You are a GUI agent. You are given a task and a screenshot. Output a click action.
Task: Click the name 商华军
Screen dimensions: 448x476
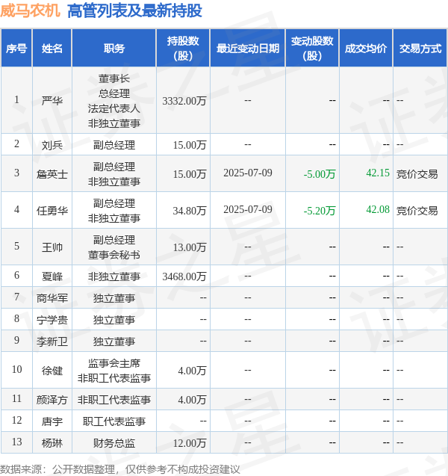(52, 298)
